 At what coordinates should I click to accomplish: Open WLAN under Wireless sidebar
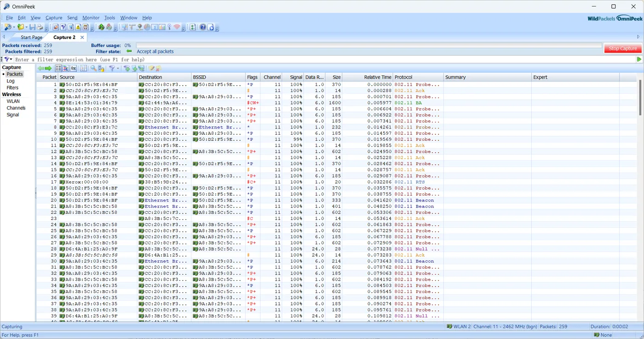tap(13, 101)
